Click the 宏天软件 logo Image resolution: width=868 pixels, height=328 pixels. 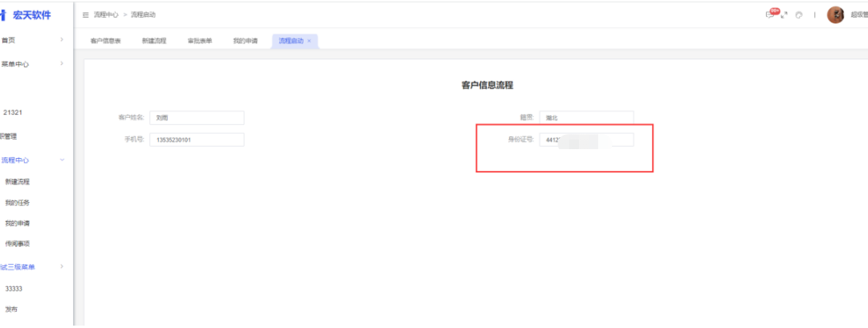pos(26,15)
